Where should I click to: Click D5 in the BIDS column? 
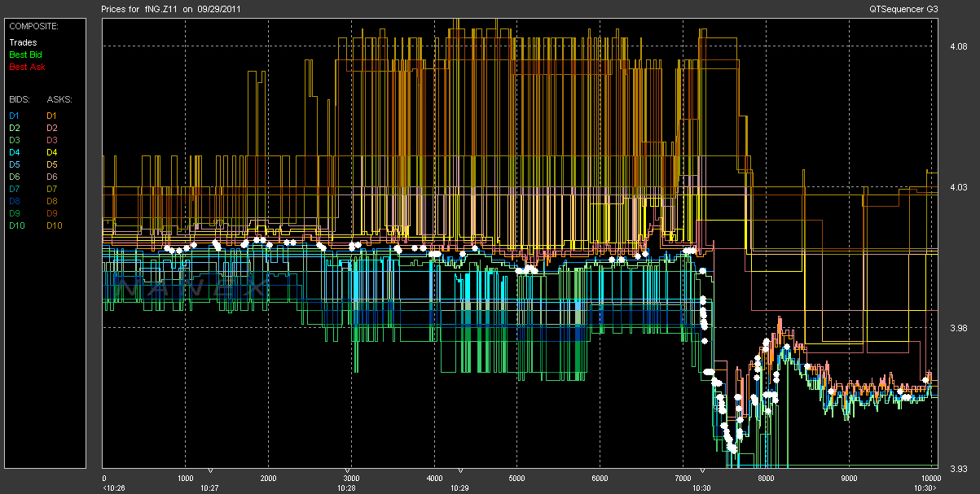[x=14, y=164]
